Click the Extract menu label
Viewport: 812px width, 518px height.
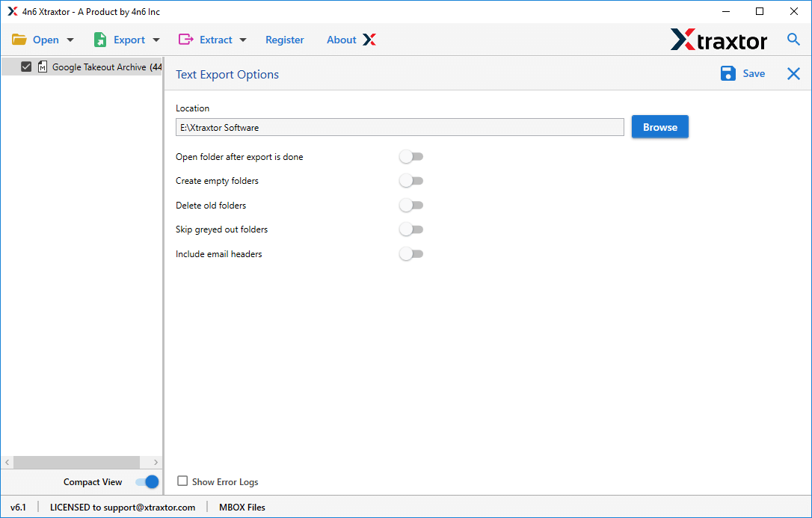click(x=216, y=40)
